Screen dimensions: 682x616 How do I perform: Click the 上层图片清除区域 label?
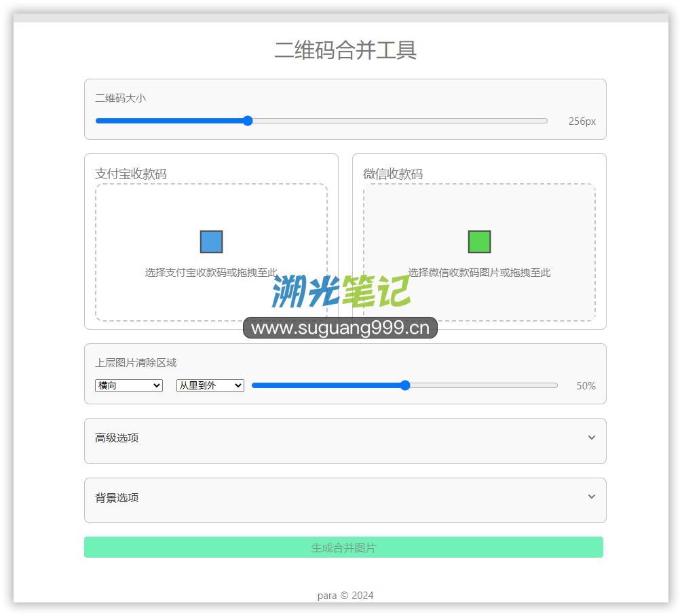[136, 362]
